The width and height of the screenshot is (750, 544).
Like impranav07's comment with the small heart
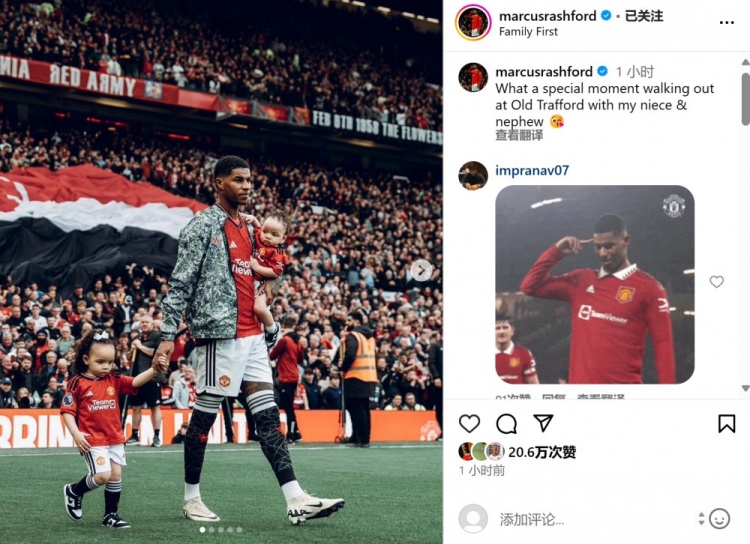[x=716, y=282]
